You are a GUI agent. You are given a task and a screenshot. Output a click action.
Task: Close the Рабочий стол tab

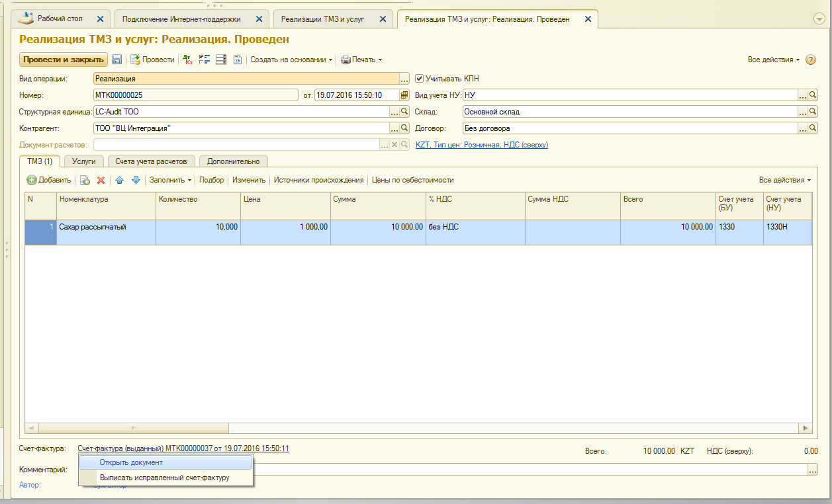point(100,19)
